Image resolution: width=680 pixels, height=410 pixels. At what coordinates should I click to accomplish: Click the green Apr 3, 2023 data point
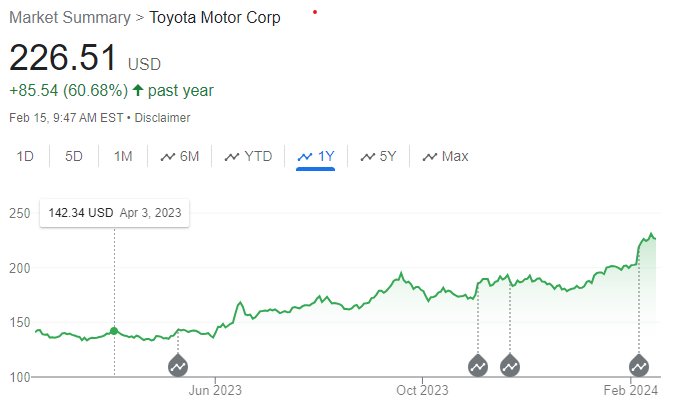114,331
